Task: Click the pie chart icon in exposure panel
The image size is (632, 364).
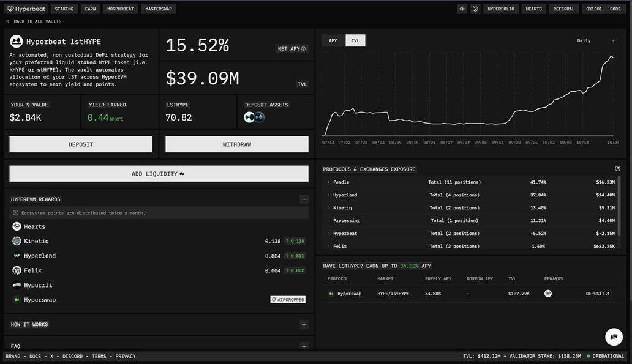Action: click(x=617, y=169)
